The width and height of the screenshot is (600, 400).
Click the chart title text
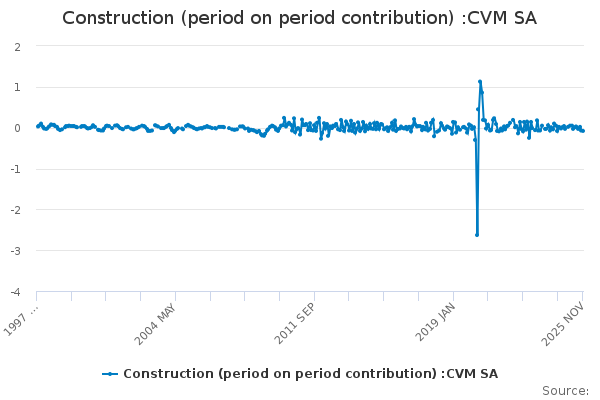pos(300,18)
